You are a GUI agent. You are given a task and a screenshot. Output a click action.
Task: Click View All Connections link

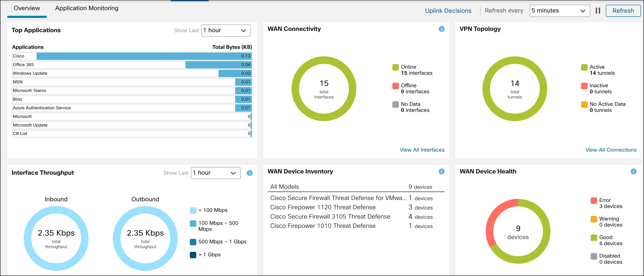point(611,150)
